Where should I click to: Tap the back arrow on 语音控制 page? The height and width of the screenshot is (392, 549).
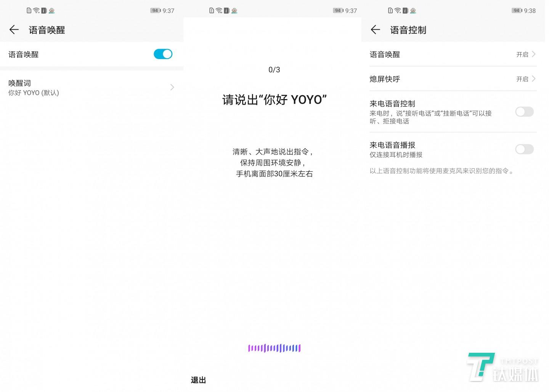click(x=375, y=30)
